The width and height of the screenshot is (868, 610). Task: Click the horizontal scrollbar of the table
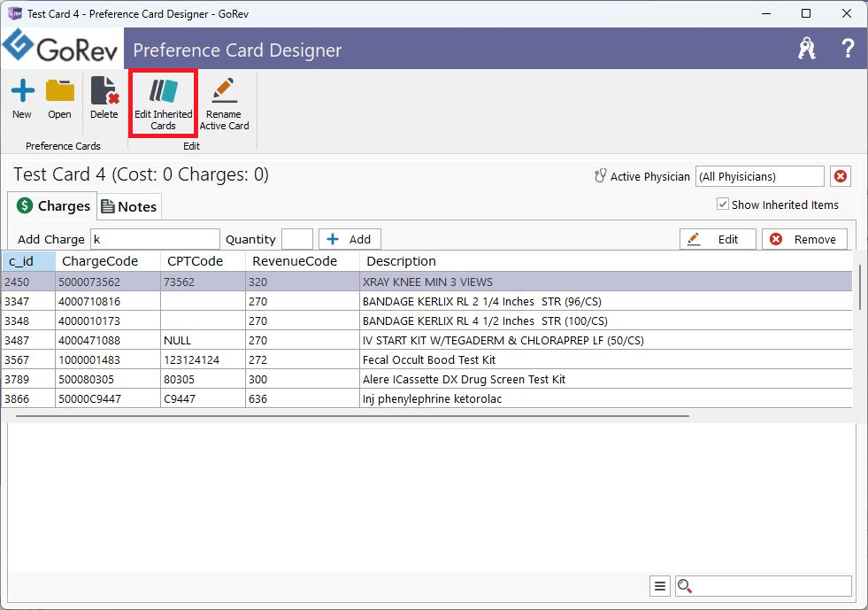(352, 415)
